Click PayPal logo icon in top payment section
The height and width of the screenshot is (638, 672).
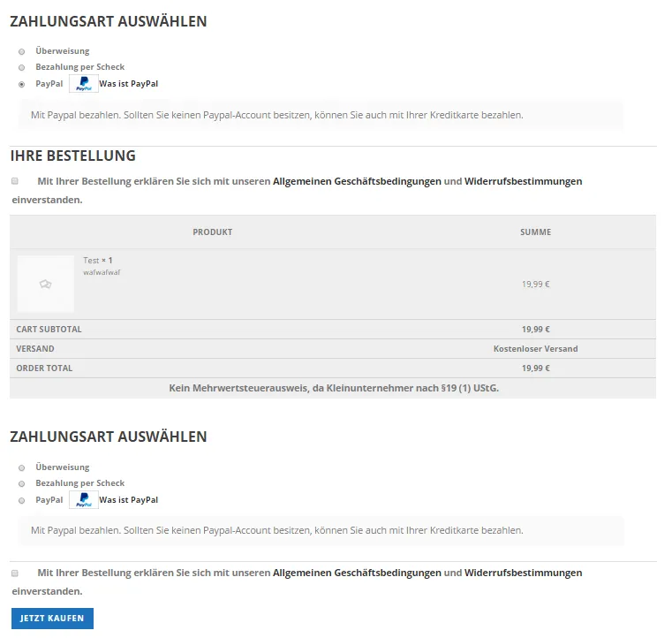pos(84,84)
